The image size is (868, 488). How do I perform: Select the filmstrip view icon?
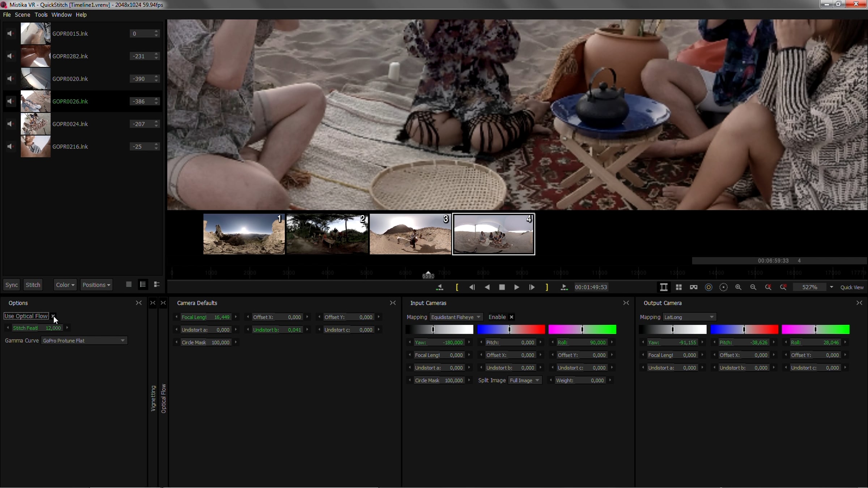[664, 287]
